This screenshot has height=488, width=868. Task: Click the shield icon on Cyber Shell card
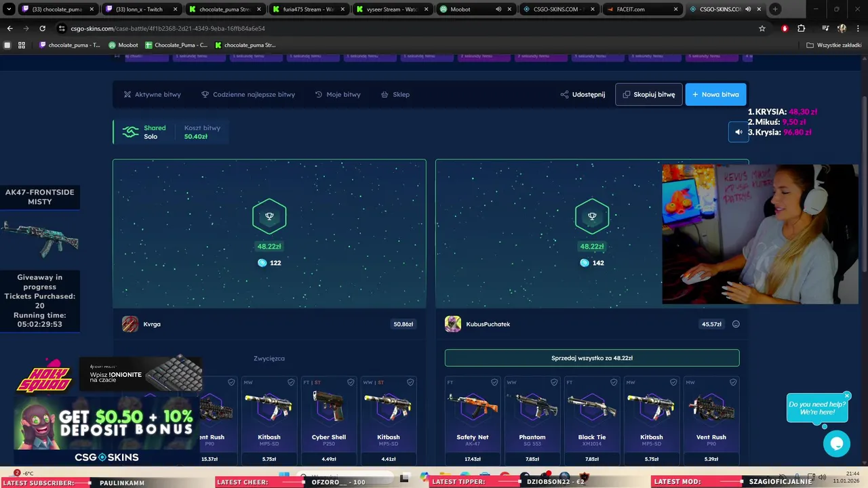pos(351,382)
